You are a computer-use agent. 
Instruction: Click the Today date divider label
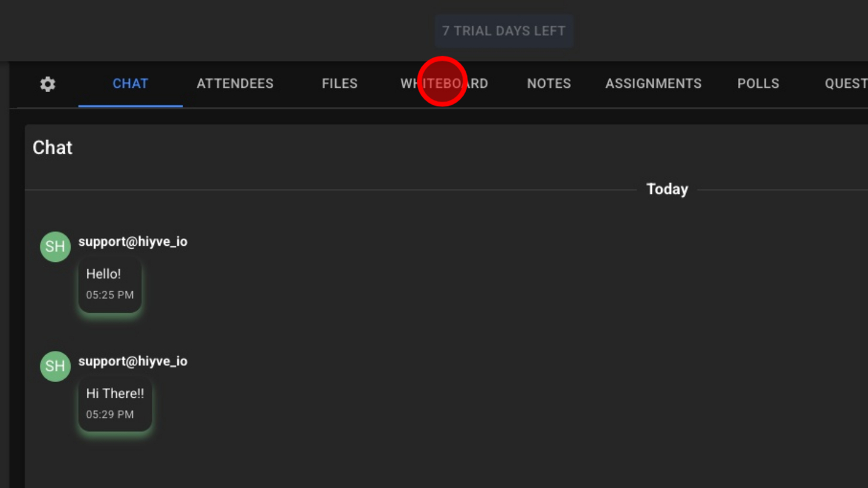(x=667, y=190)
